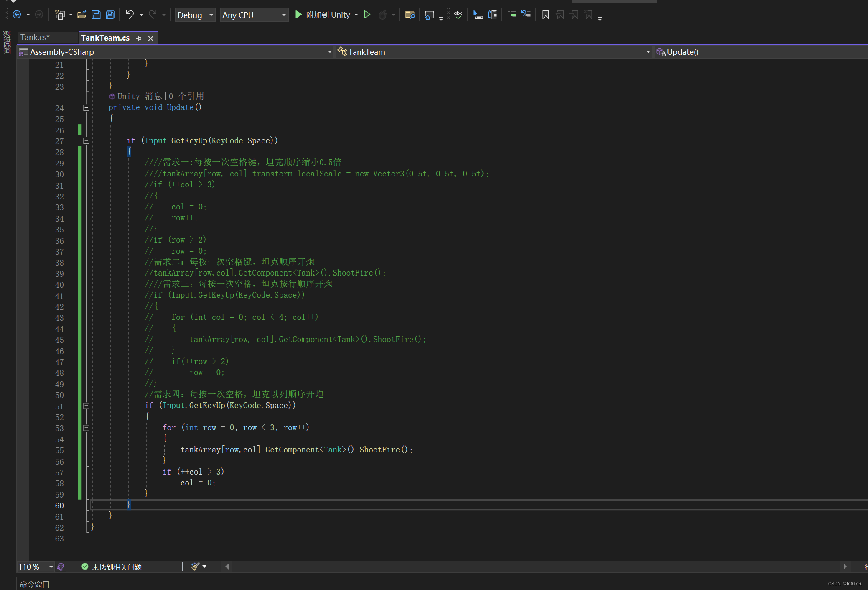Open the Debug configuration dropdown
The height and width of the screenshot is (590, 868).
[x=195, y=15]
